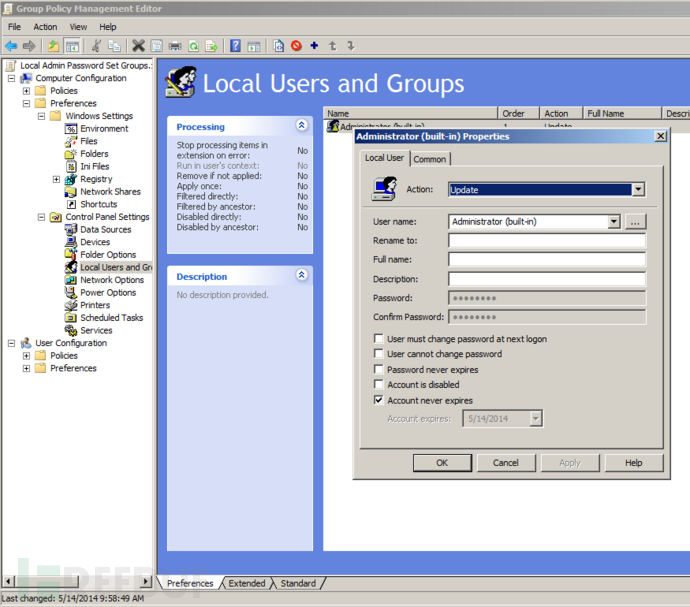Uncheck Account never expires
This screenshot has width=690, height=607.
378,400
